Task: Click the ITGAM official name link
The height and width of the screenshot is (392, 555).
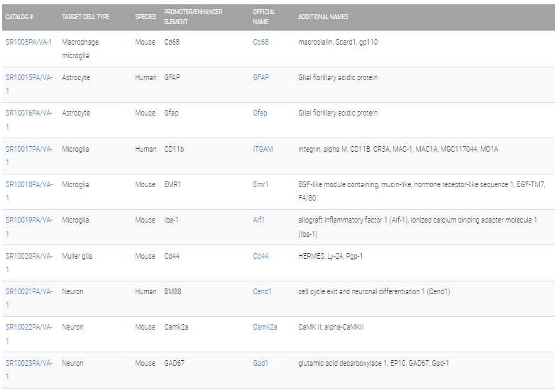Action: 263,149
